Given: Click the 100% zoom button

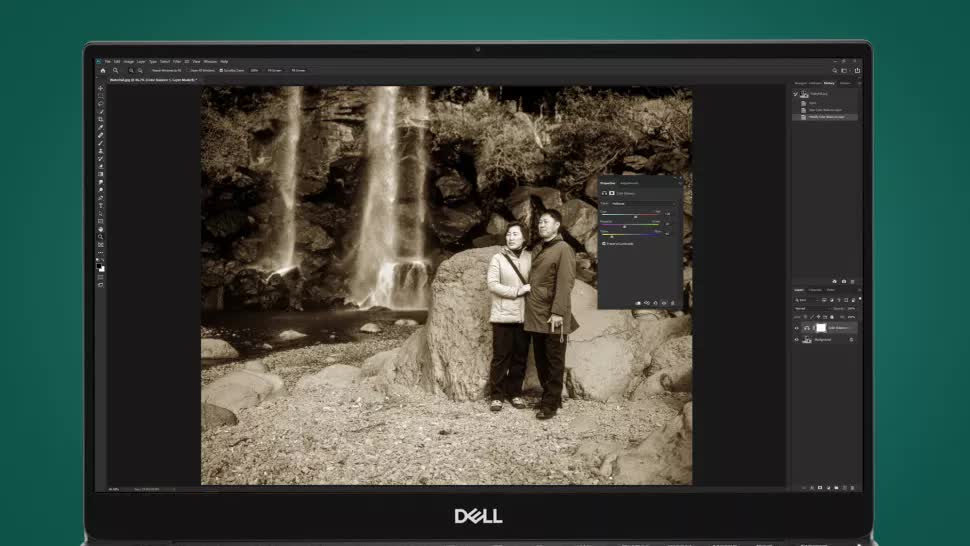Looking at the screenshot, I should click(x=254, y=70).
